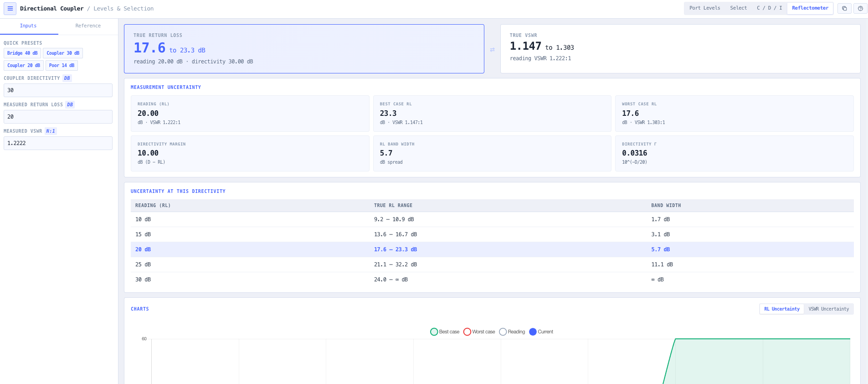Click the copy icon button in header

[844, 8]
